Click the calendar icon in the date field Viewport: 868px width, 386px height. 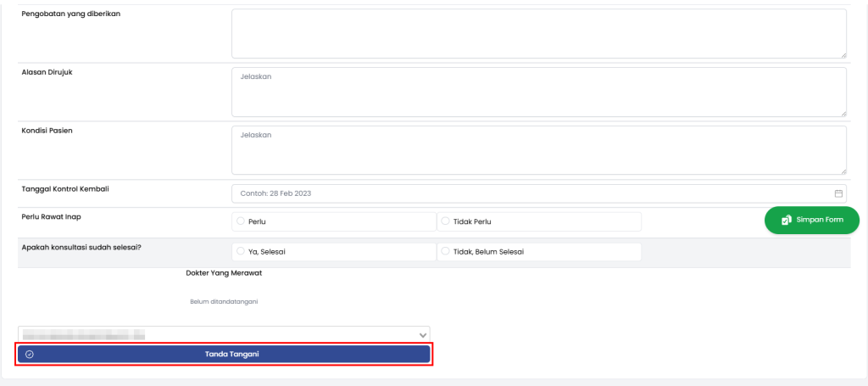pos(838,193)
